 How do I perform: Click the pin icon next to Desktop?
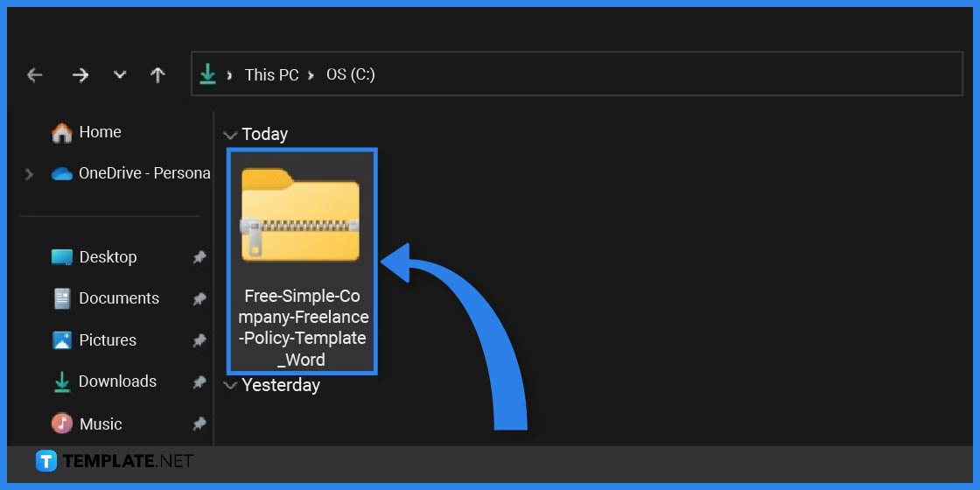click(x=199, y=257)
